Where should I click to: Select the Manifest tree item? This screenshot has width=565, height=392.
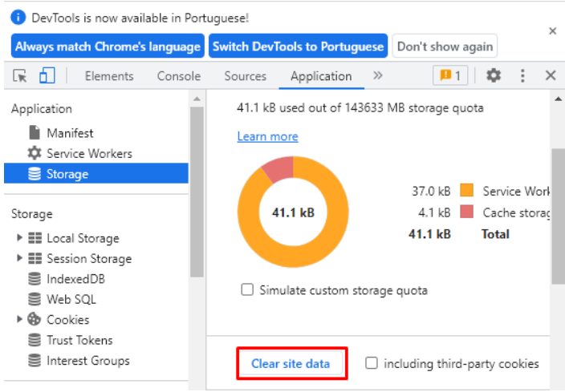[x=96, y=133]
